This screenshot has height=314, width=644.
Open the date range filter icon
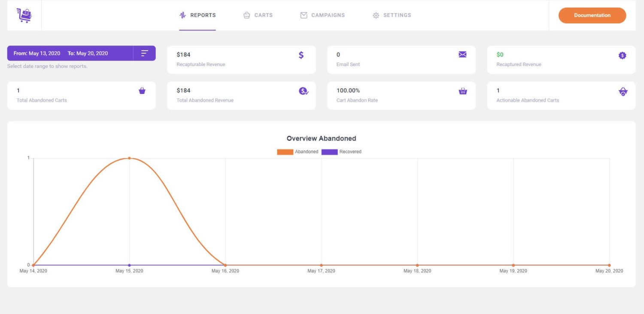click(145, 53)
